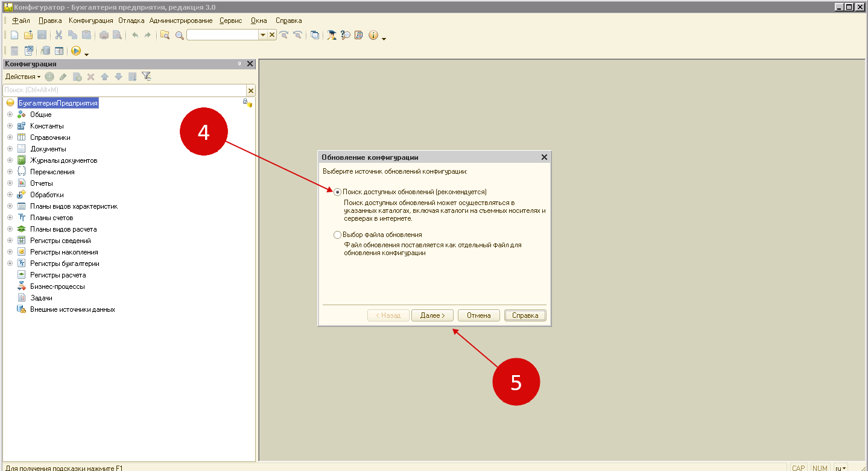Expand the Регистры сведений tree node
The height and width of the screenshot is (471, 868).
[x=10, y=241]
